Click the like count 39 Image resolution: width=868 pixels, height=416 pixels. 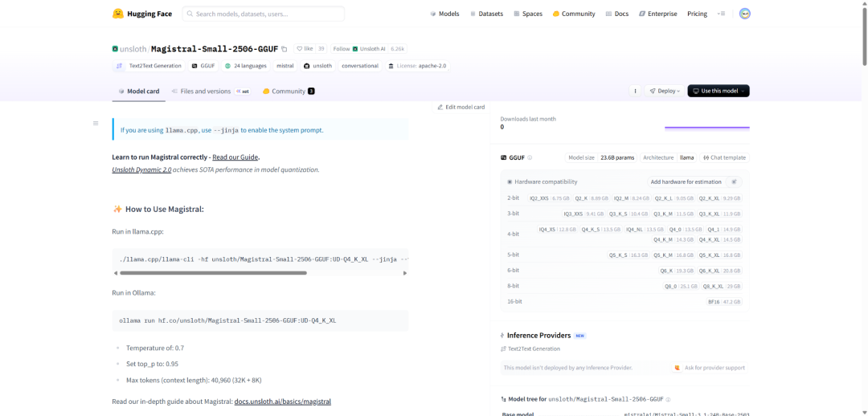pos(321,49)
